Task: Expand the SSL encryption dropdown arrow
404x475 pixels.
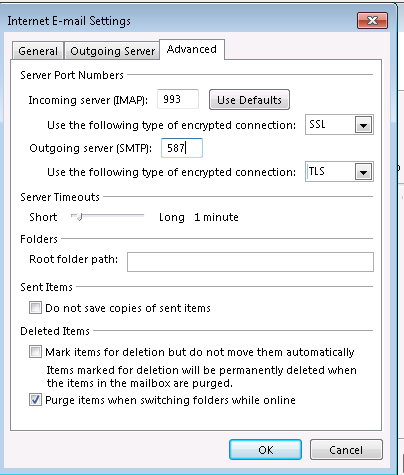Action: tap(363, 125)
